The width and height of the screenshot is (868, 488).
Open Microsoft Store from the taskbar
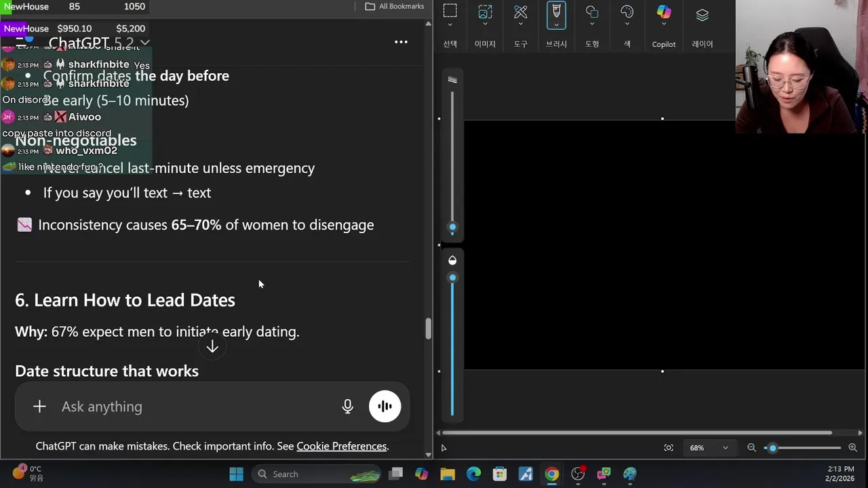click(x=500, y=474)
